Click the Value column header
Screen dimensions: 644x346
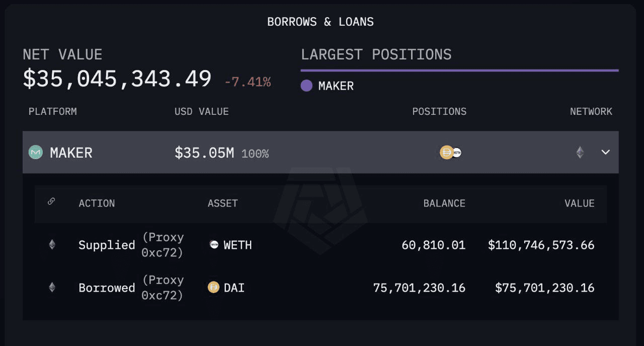pos(579,203)
